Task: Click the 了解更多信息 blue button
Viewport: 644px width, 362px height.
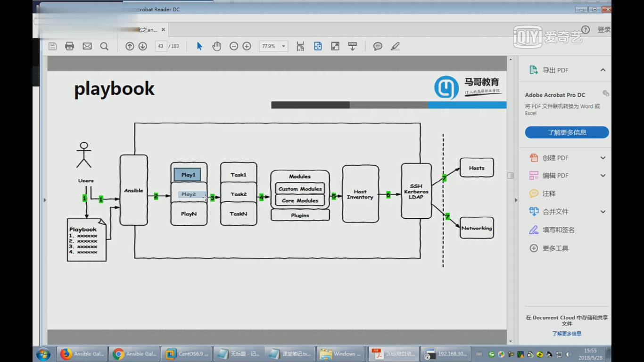Action: (567, 132)
